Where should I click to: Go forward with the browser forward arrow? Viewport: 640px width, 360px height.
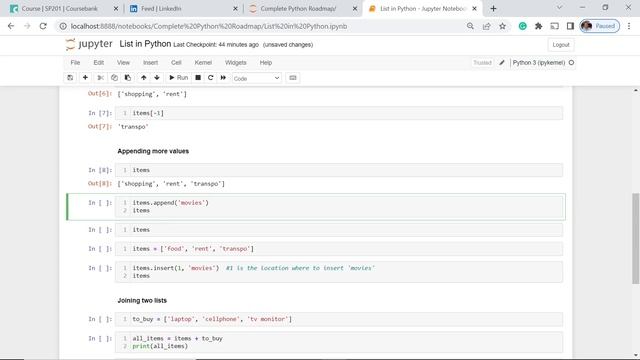coord(27,26)
